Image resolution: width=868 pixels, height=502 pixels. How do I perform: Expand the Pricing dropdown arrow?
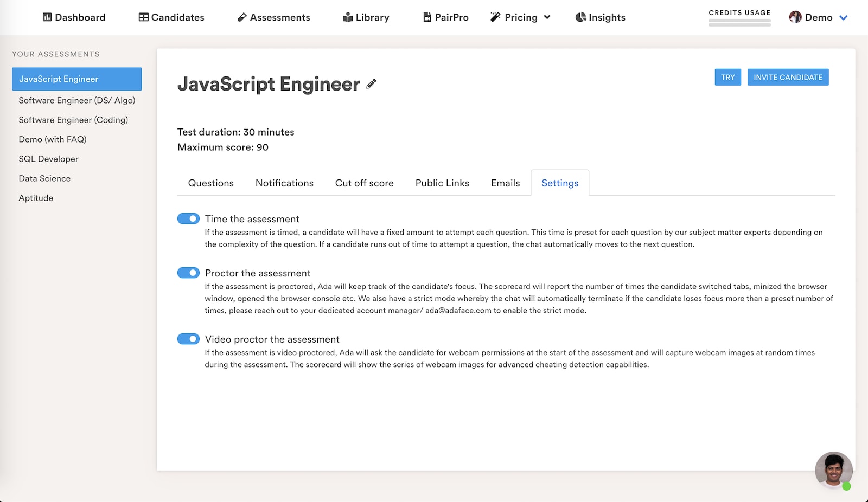[x=547, y=17]
